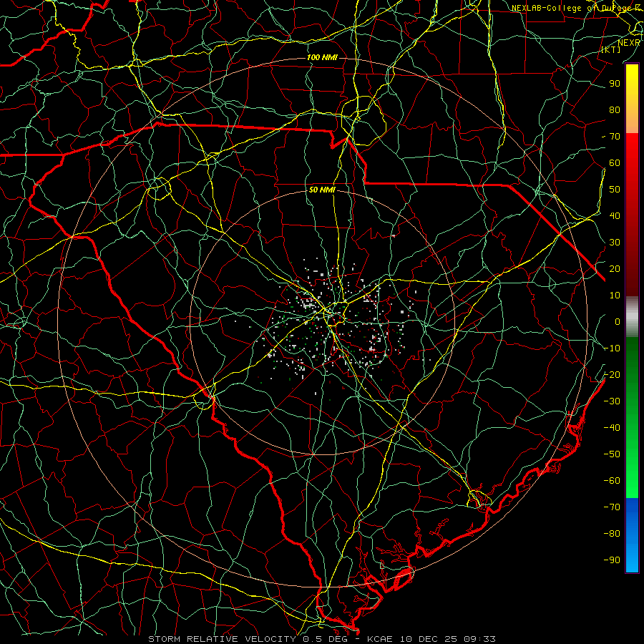Click the "80" label on the velocity scale

615,110
